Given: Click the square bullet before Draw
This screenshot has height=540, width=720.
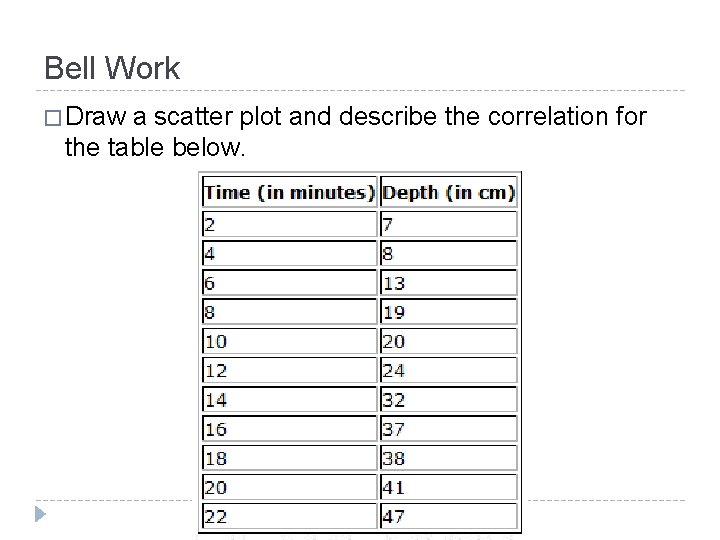Looking at the screenshot, I should (x=52, y=119).
